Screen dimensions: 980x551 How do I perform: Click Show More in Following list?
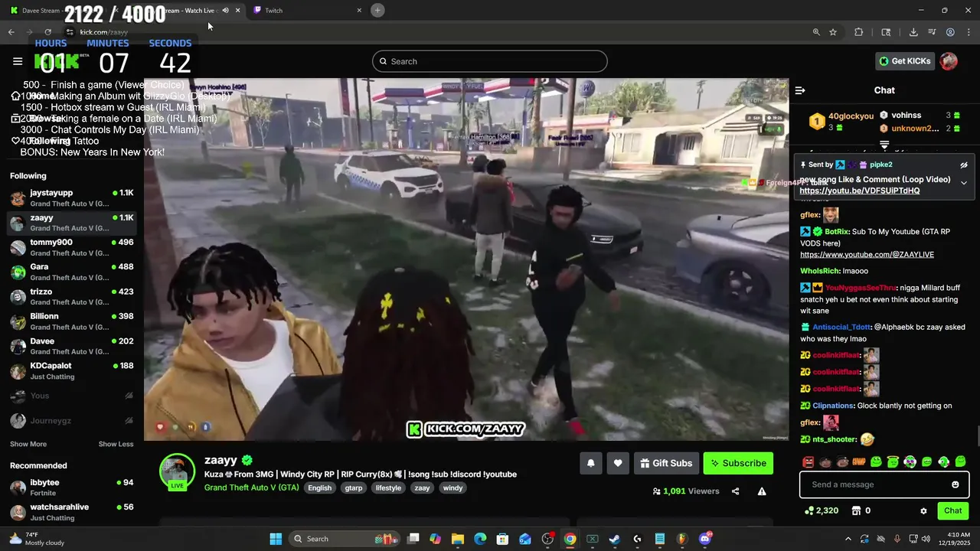click(x=28, y=444)
